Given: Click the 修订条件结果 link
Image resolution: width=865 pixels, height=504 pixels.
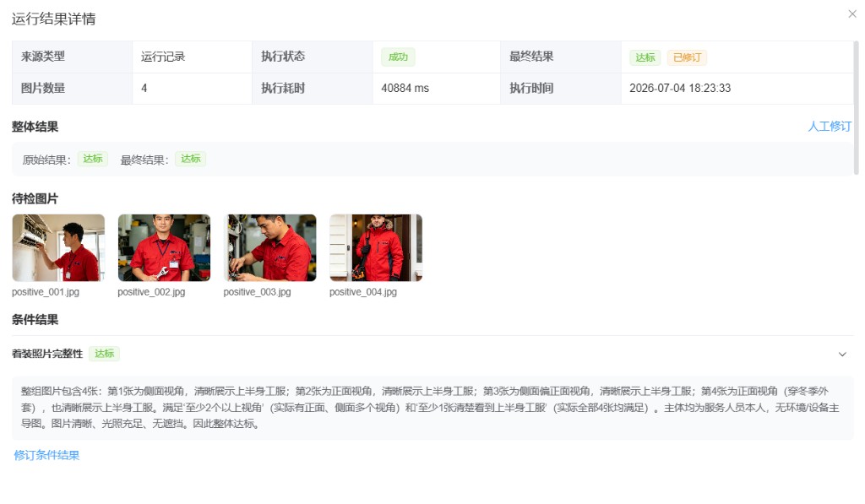Looking at the screenshot, I should [x=47, y=455].
